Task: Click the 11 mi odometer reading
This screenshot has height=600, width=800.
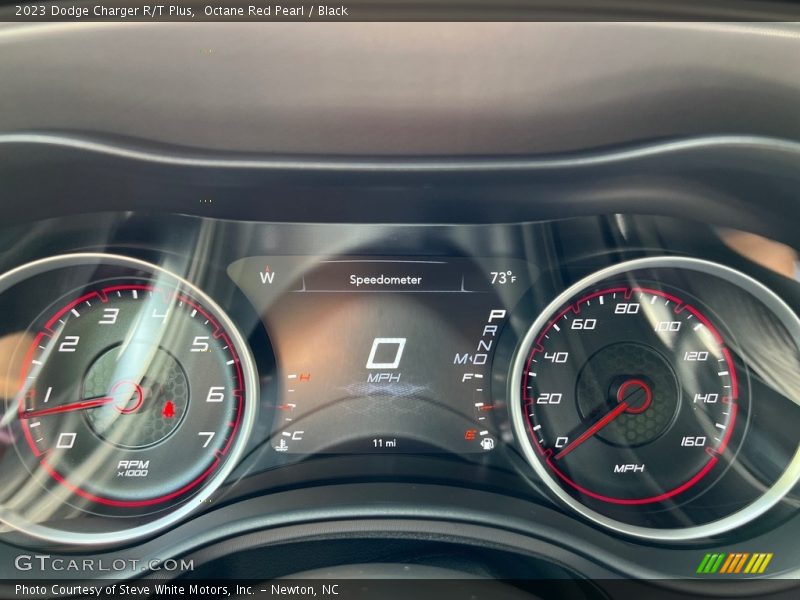Action: point(384,442)
